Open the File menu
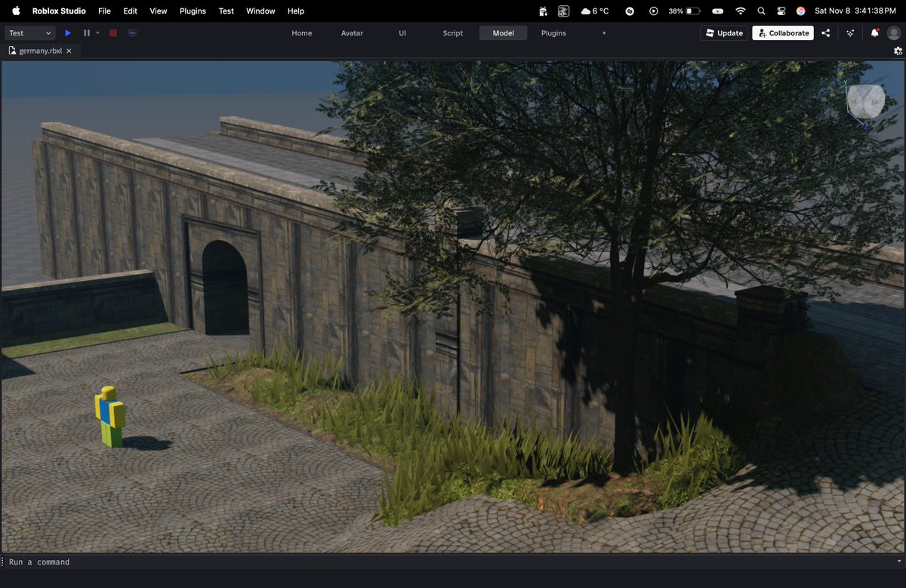Viewport: 906px width, 588px height. coord(104,11)
